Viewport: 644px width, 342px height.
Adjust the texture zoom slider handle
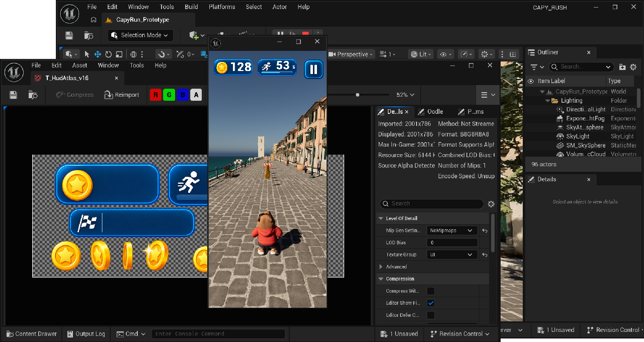(x=358, y=95)
